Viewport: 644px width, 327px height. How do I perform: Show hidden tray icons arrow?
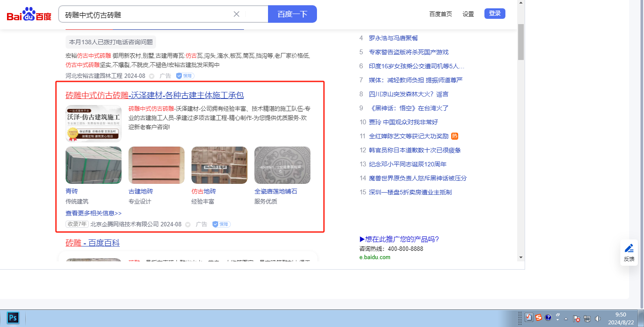[566, 319]
